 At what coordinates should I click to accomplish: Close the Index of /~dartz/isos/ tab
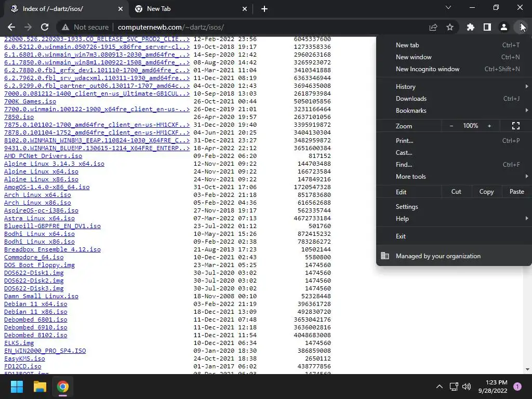tap(121, 9)
